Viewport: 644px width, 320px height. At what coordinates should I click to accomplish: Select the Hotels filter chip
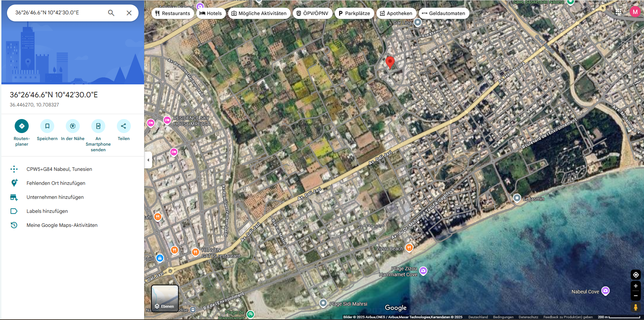[211, 13]
